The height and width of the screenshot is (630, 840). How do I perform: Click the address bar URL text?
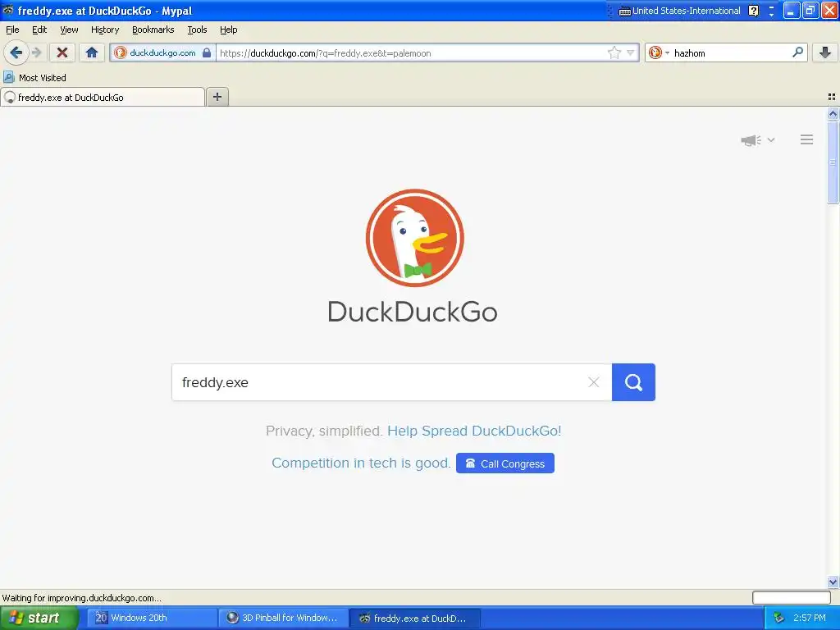(325, 53)
